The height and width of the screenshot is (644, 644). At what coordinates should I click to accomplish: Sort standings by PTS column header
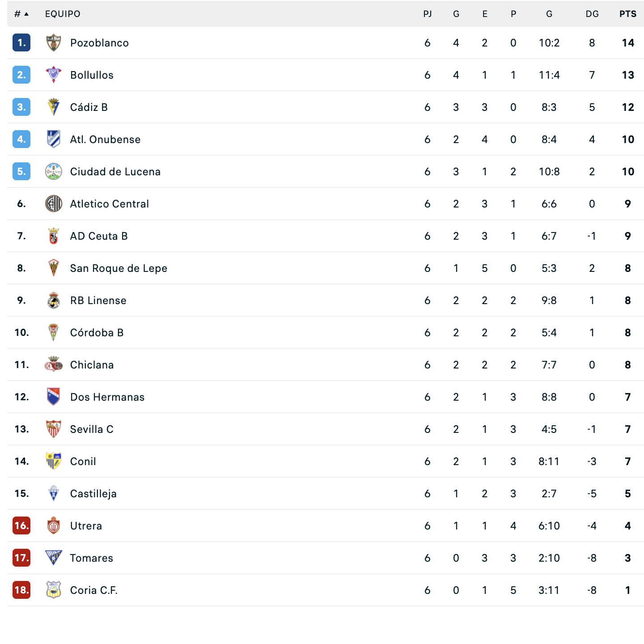point(627,14)
